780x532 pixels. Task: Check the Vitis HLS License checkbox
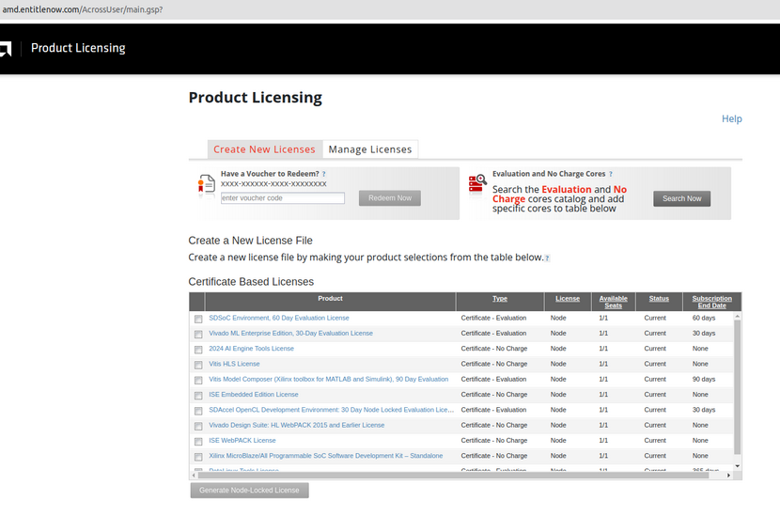[198, 365]
